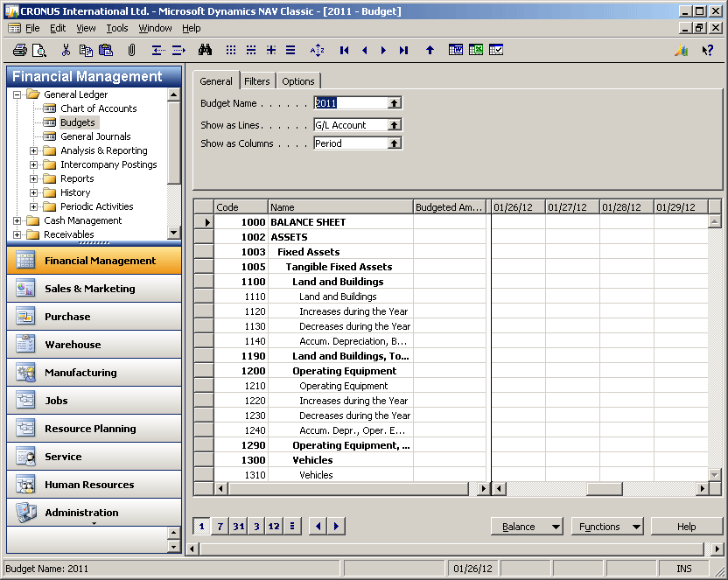
Task: Select Chart of Accounts in the tree
Action: pos(98,108)
